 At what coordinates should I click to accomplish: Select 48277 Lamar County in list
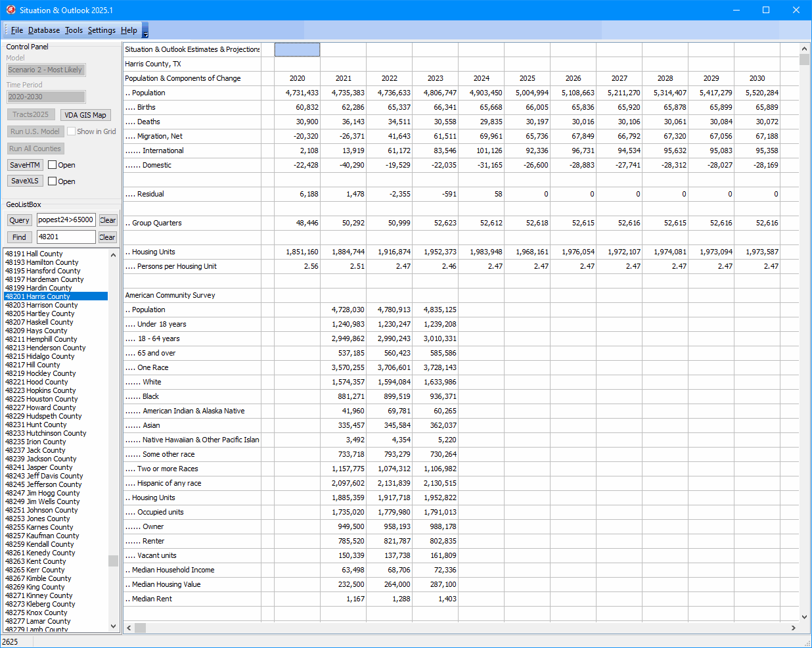(56, 621)
